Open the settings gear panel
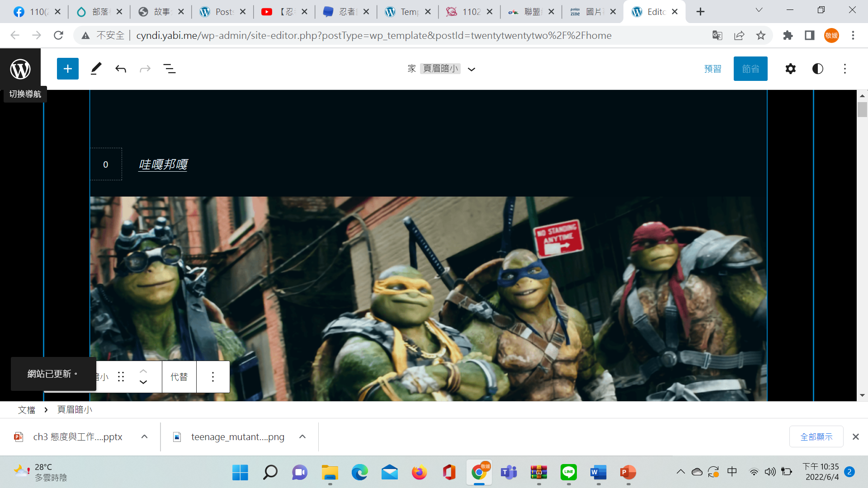This screenshot has height=488, width=868. pyautogui.click(x=790, y=69)
